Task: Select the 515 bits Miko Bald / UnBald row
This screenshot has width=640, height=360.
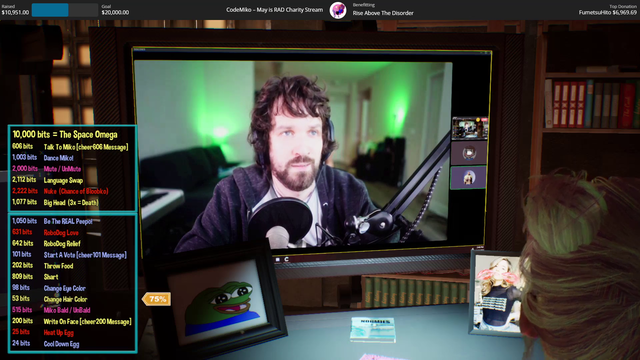Action: click(51, 310)
